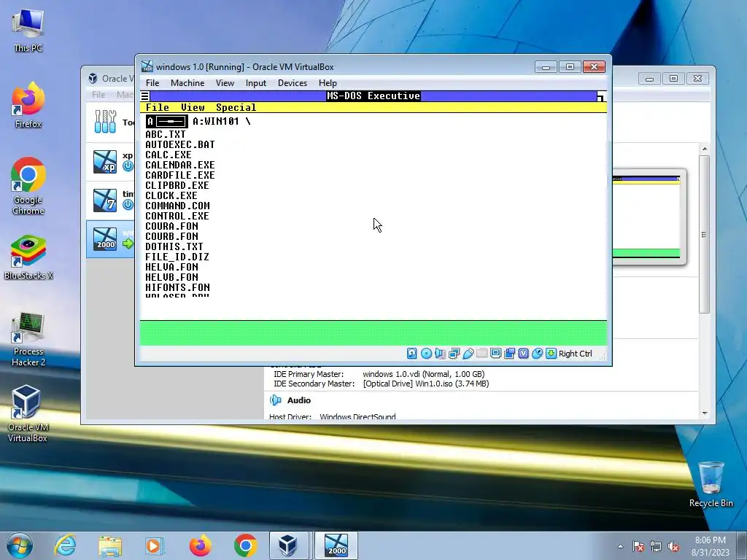Collapse the Audio section header in Manager

(298, 400)
